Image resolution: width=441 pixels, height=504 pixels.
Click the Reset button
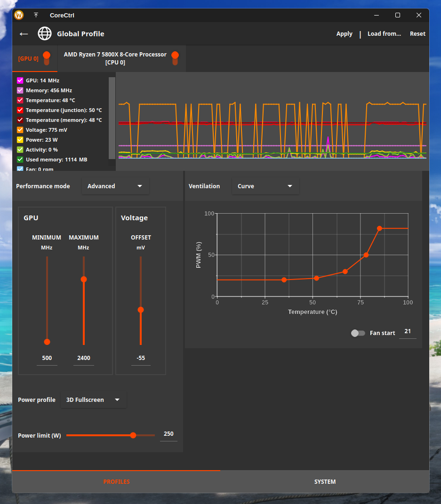point(417,34)
